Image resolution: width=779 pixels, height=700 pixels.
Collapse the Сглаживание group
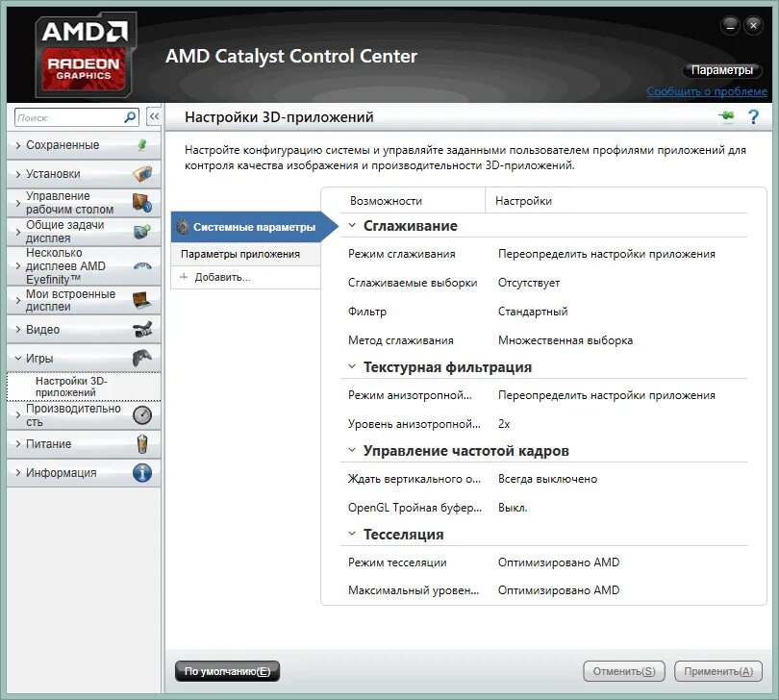[352, 225]
